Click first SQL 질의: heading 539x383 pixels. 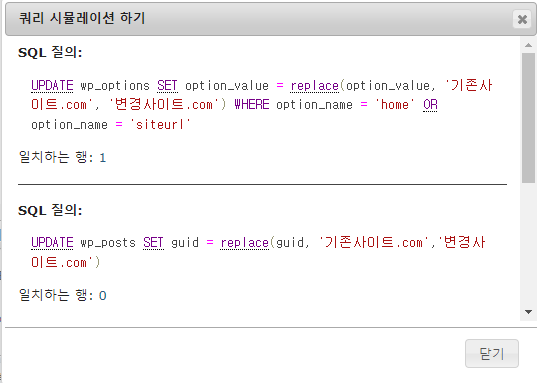[x=50, y=53]
